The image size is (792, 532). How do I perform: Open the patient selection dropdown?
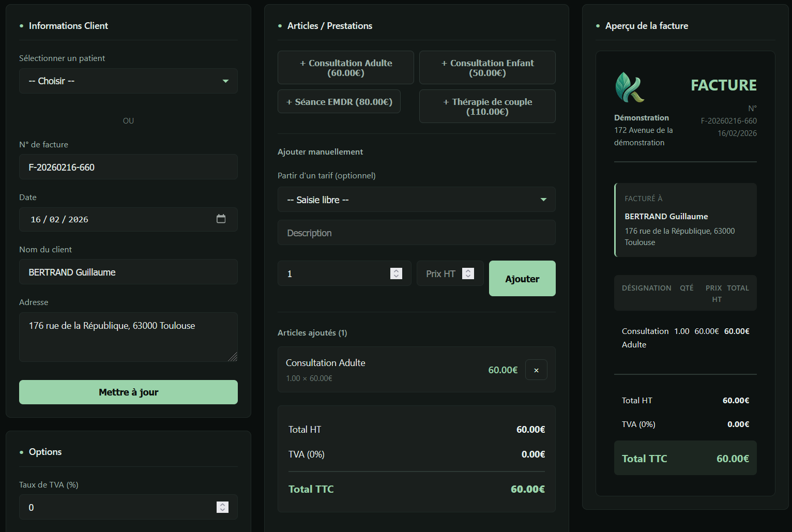[128, 81]
